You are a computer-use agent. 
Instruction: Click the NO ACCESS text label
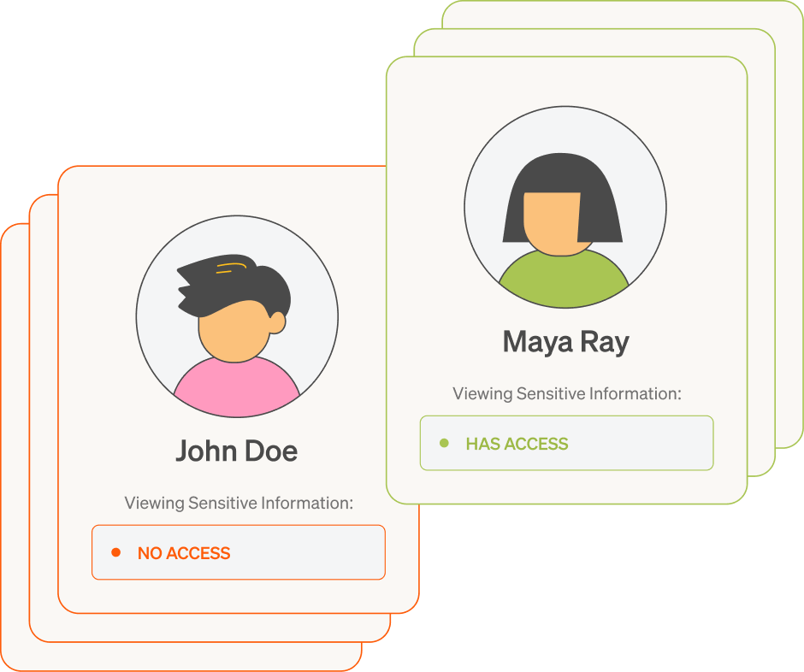pos(184,553)
